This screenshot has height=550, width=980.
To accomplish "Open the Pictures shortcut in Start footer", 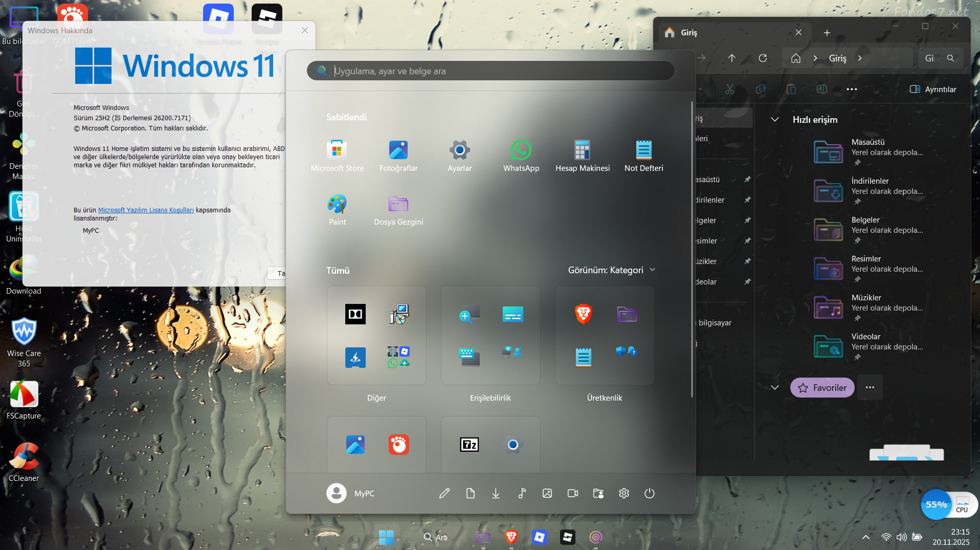I will (x=547, y=493).
